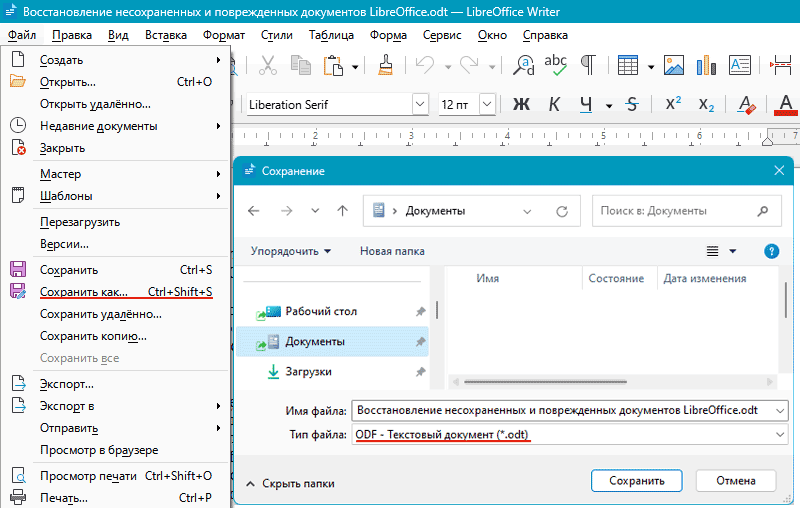Screen dimensions: 800x508
Task: Go up one folder level arrow
Action: (342, 211)
